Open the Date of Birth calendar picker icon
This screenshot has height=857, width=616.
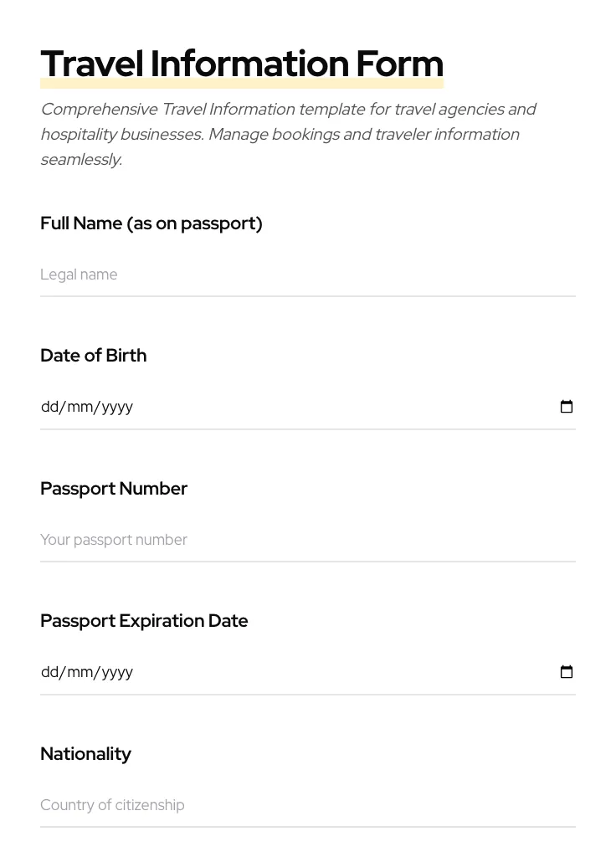coord(567,407)
